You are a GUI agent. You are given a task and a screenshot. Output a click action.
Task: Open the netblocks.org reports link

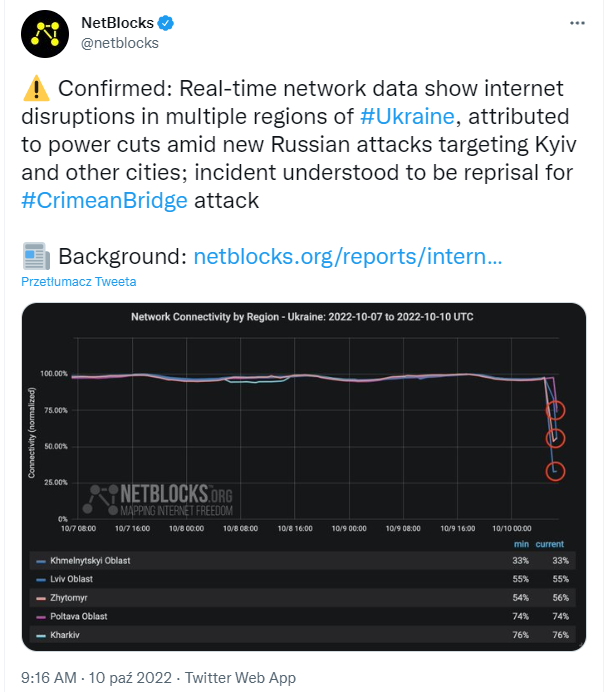click(x=347, y=257)
